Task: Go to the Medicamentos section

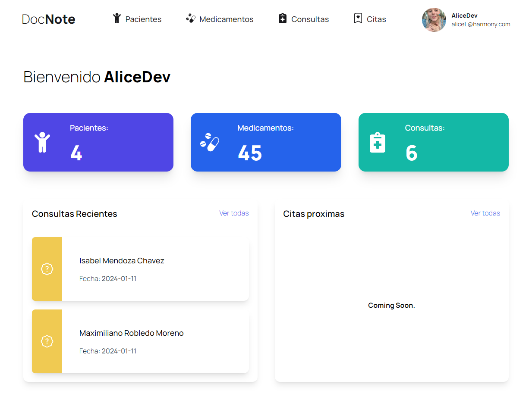Action: tap(226, 19)
